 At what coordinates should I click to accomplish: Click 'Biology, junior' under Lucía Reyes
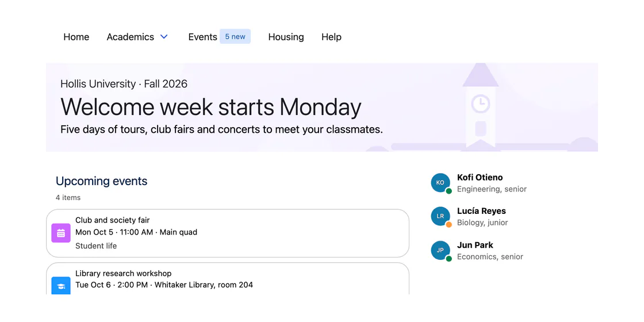coord(482,223)
